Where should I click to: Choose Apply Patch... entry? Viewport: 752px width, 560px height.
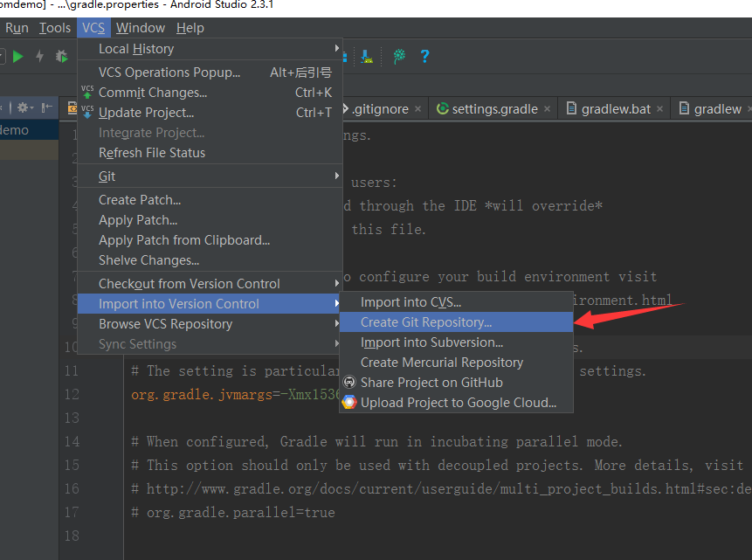pos(210,220)
